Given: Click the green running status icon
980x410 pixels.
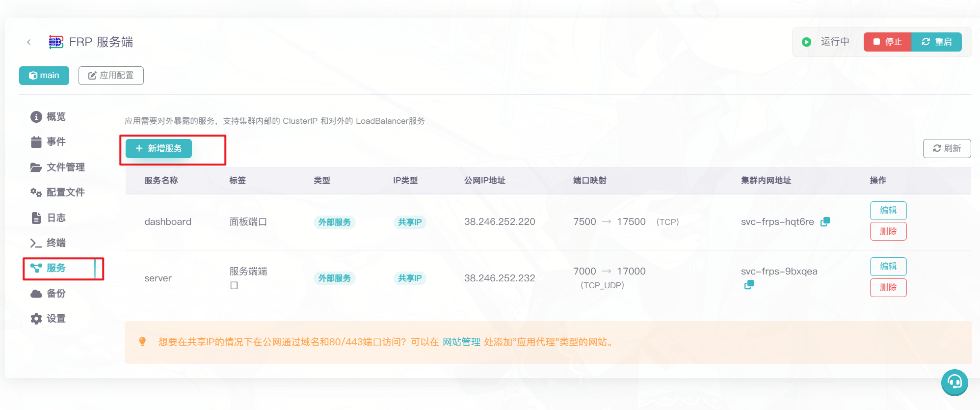Looking at the screenshot, I should pos(806,42).
